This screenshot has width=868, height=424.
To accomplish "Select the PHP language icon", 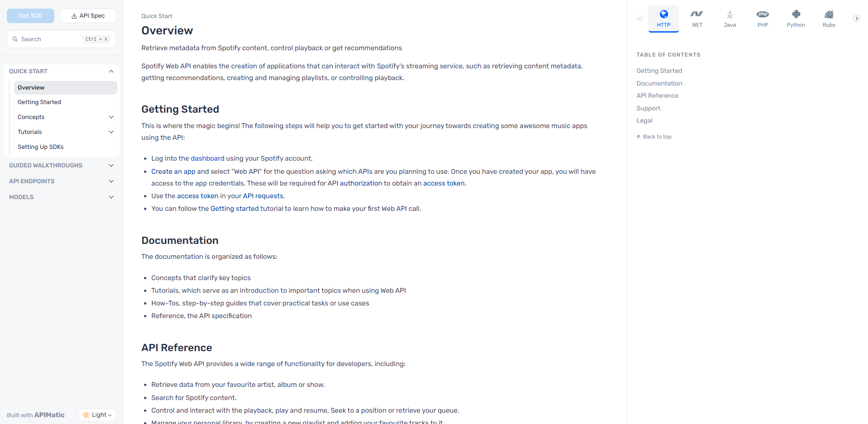I will click(x=763, y=14).
